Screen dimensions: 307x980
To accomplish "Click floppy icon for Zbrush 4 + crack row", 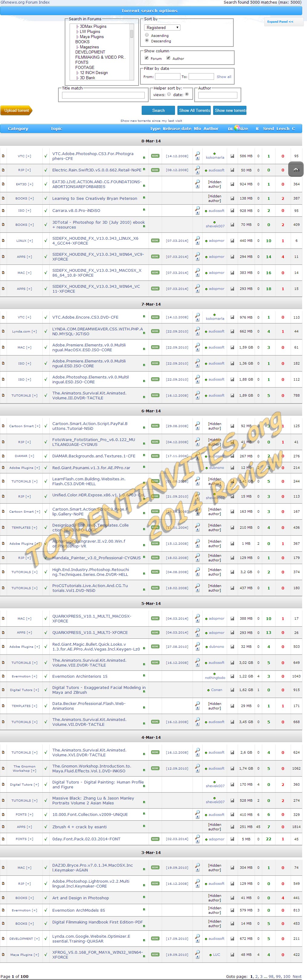I will (232, 827).
